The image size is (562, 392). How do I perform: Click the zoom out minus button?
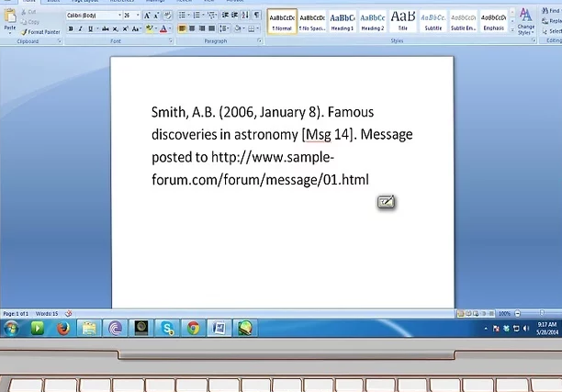tap(518, 314)
